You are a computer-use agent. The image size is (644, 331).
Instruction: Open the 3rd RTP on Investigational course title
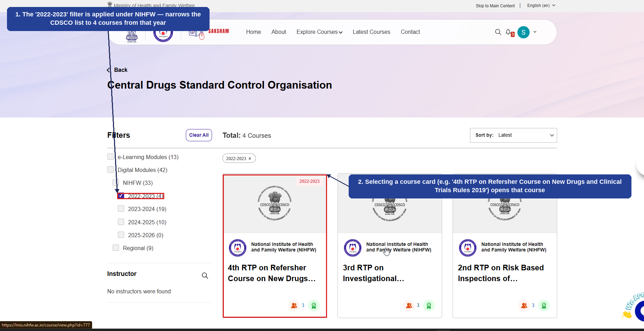(x=374, y=273)
